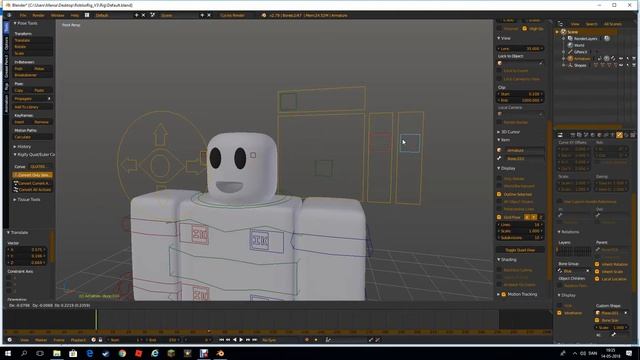Open Microsoft Edge from the taskbar
Image resolution: width=640 pixels, height=360 pixels.
(89, 353)
